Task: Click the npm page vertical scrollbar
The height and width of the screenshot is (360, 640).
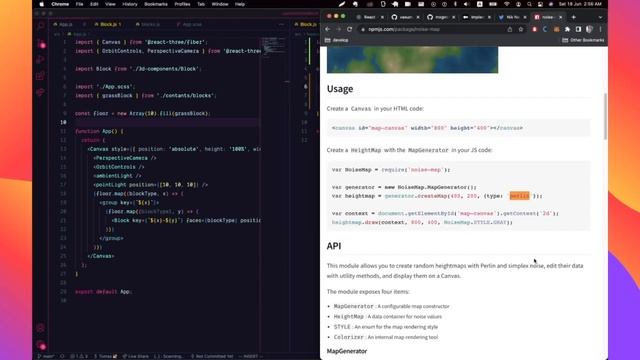Action: tap(605, 116)
